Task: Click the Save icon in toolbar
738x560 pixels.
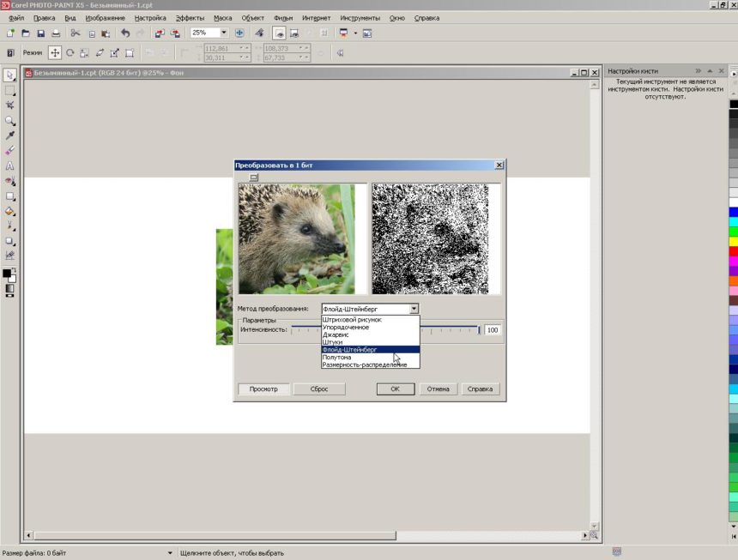Action: click(40, 33)
